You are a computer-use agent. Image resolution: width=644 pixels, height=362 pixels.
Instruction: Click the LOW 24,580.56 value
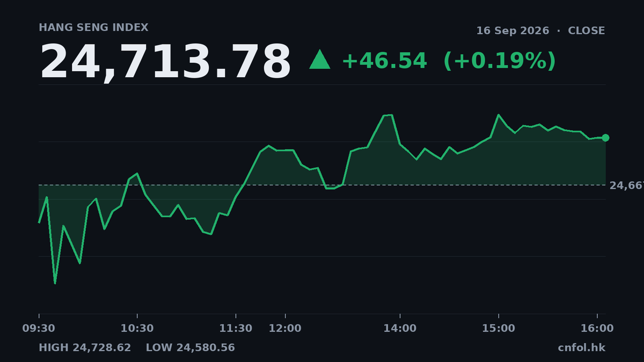pos(191,348)
